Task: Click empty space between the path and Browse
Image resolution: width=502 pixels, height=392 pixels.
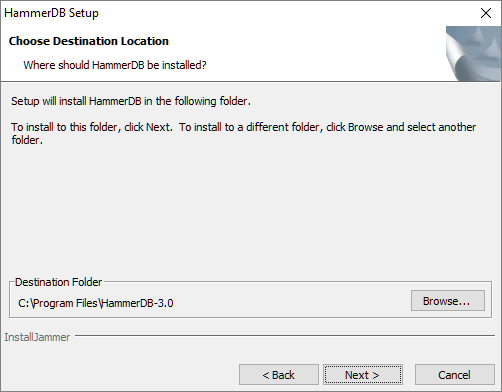Action: click(x=292, y=303)
